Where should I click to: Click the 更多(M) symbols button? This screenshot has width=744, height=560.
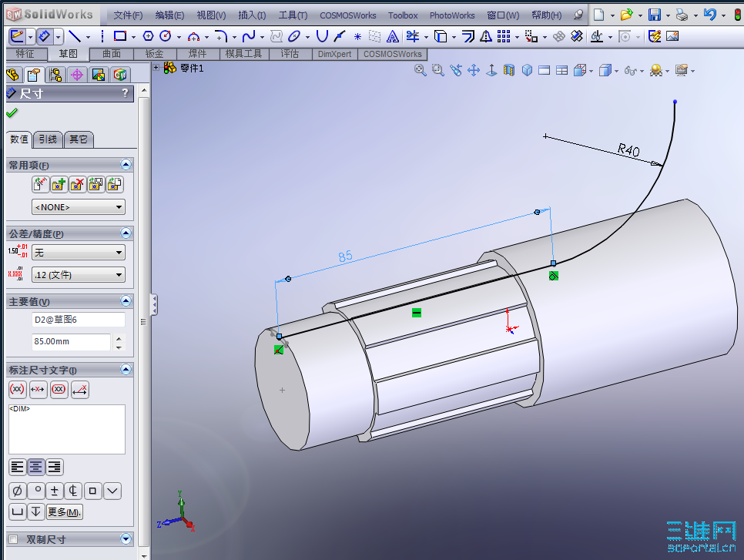(x=64, y=511)
